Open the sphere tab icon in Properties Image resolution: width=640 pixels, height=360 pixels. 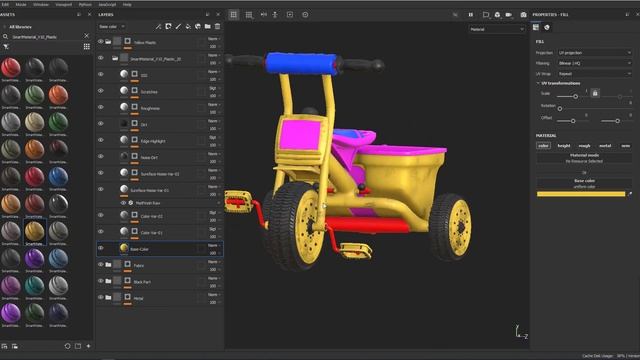click(x=547, y=27)
